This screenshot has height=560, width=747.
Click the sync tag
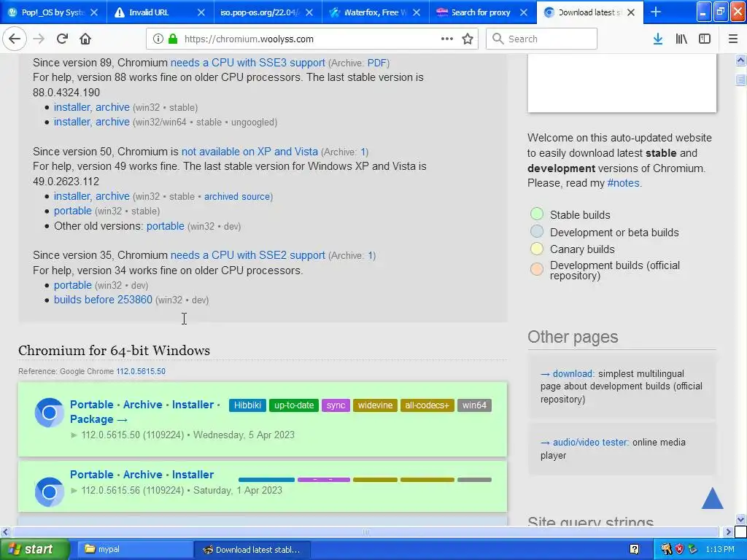pyautogui.click(x=336, y=405)
